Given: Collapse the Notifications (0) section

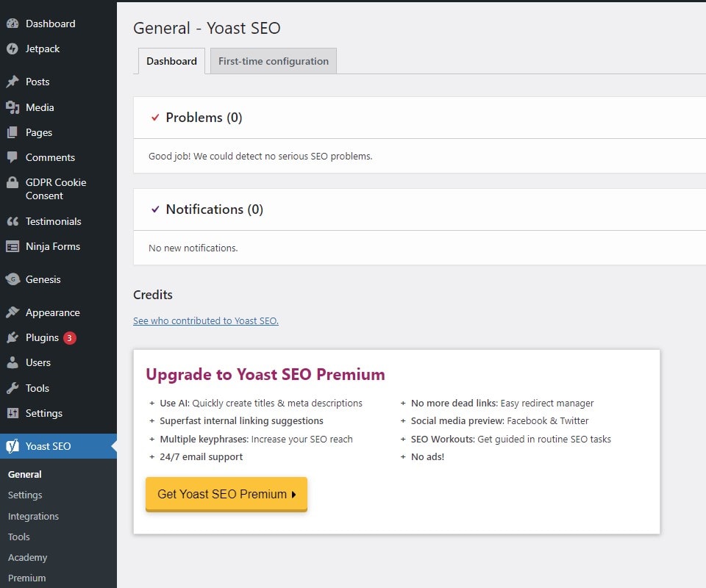Looking at the screenshot, I should 420,209.
